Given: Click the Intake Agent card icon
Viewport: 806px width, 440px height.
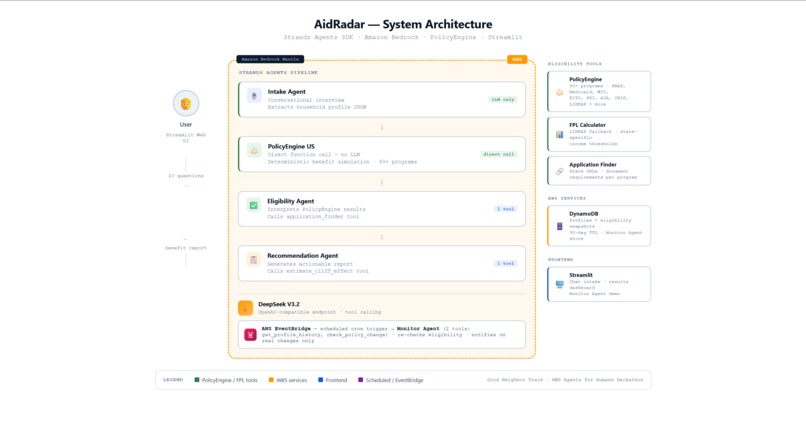Looking at the screenshot, I should (254, 96).
